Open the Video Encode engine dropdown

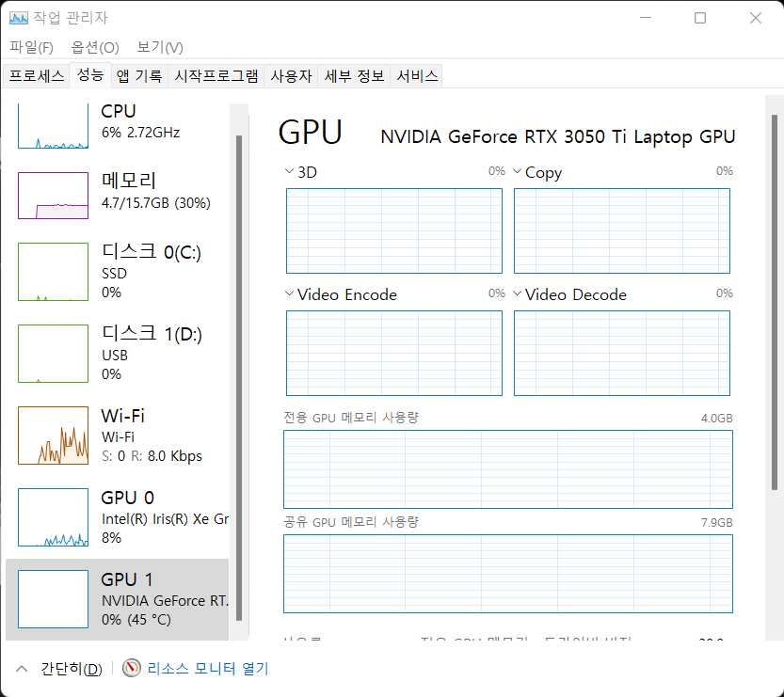click(289, 294)
